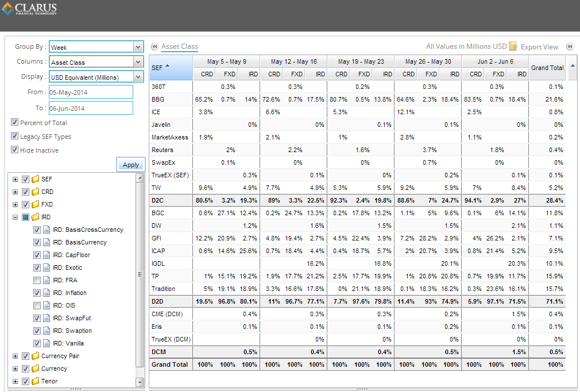
Task: Click the D2D summary row label
Action: point(157,301)
